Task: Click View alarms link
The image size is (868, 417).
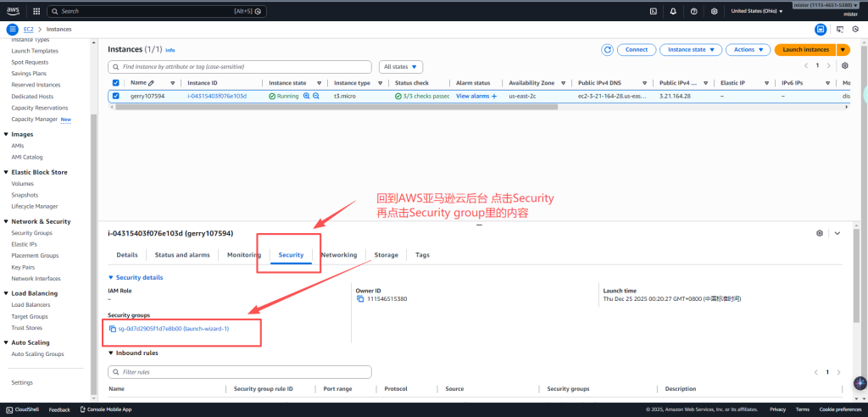Action: click(x=473, y=97)
